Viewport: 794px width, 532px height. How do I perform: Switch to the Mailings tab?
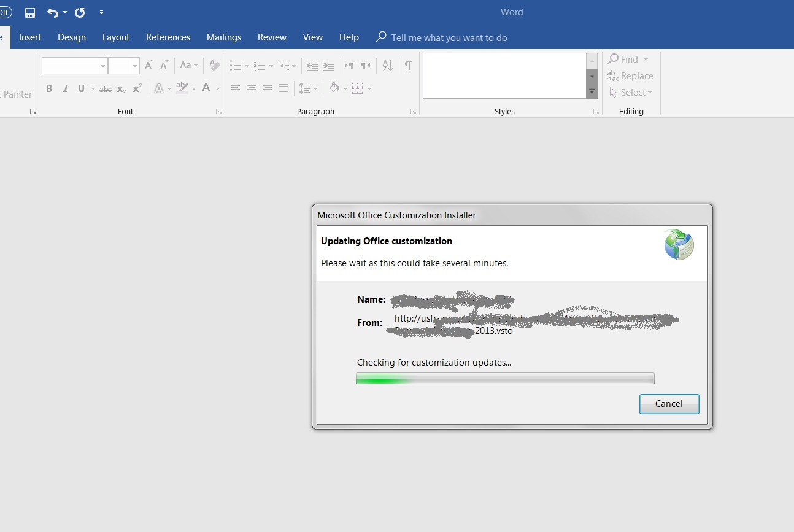point(223,37)
